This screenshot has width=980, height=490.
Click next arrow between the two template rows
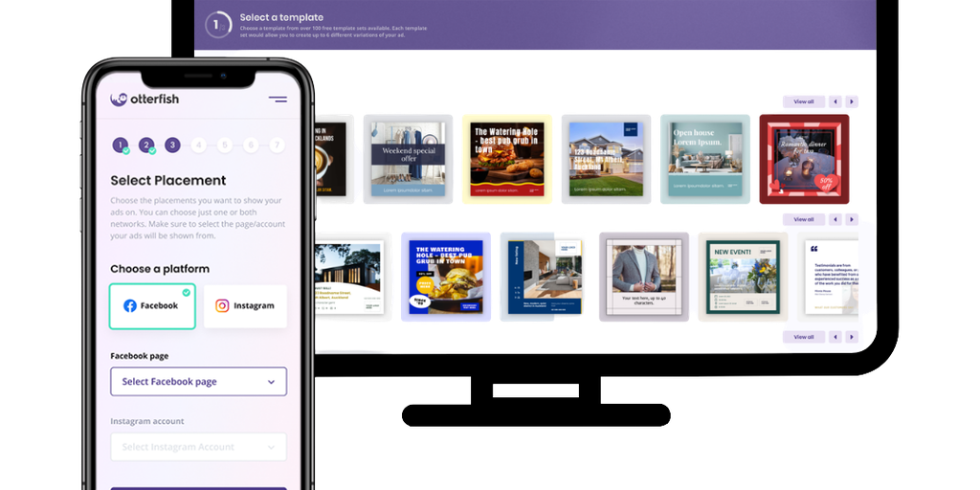[x=852, y=219]
